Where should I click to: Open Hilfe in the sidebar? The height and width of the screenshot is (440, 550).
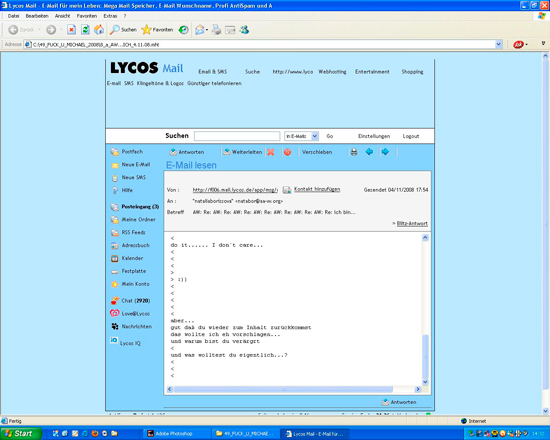[122, 190]
